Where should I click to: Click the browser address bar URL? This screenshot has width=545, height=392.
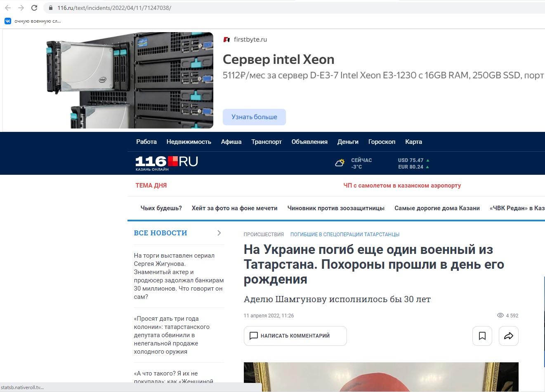[114, 8]
